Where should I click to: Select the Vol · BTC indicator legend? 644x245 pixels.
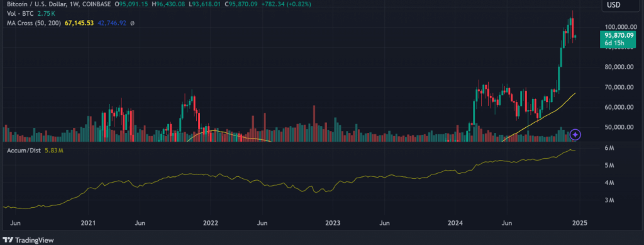point(21,14)
